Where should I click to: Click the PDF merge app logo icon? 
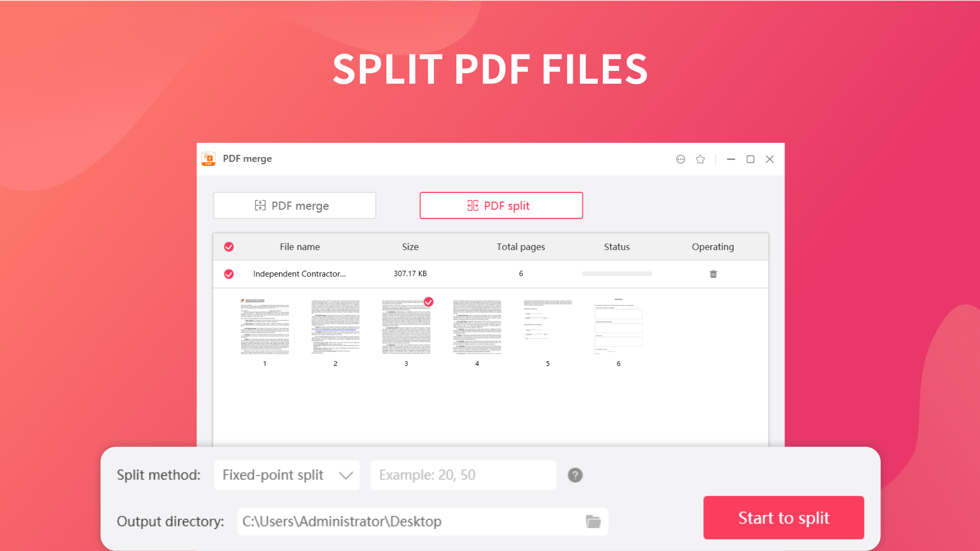click(x=209, y=159)
